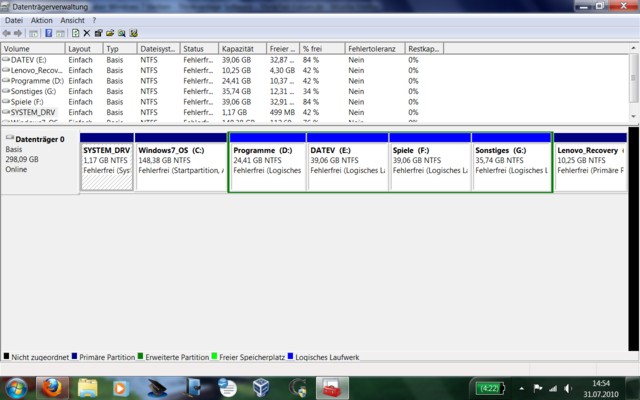Click the Action Center flag tray icon
The height and width of the screenshot is (400, 640).
point(538,388)
